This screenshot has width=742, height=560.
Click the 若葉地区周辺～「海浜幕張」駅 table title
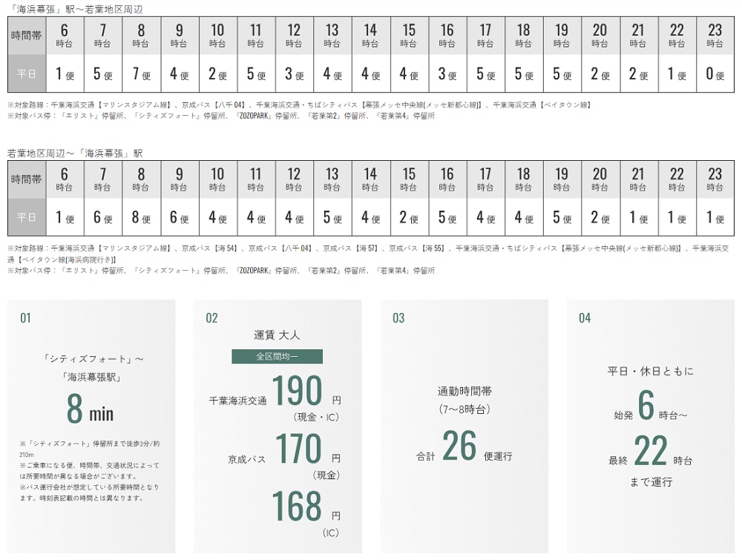tap(75, 154)
